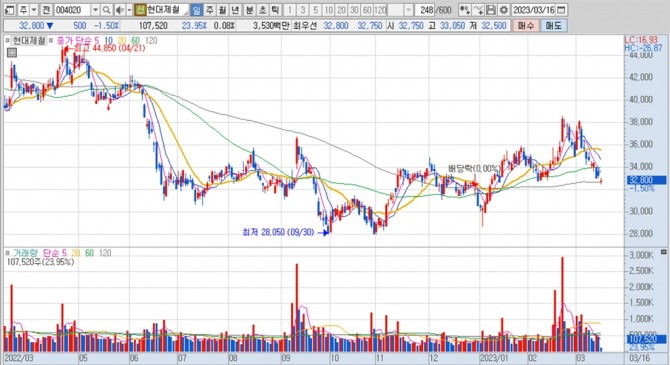The image size is (670, 365).
Task: Click the 60 moving average label in price legend
Action: click(x=135, y=41)
